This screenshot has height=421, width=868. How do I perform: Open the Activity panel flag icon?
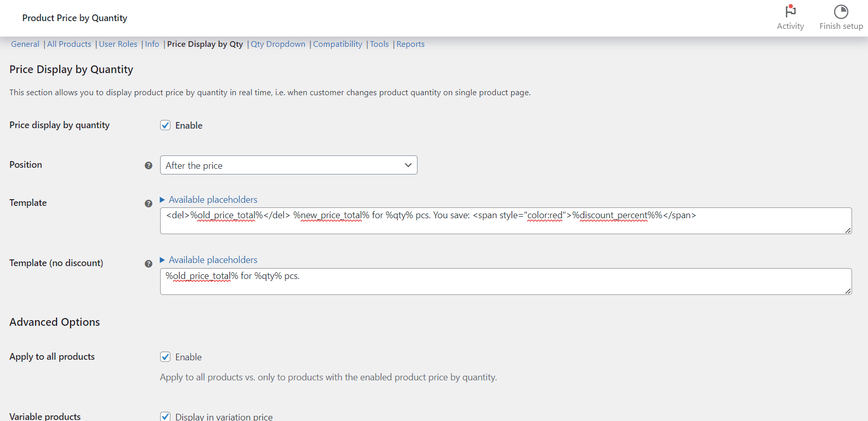coord(790,11)
